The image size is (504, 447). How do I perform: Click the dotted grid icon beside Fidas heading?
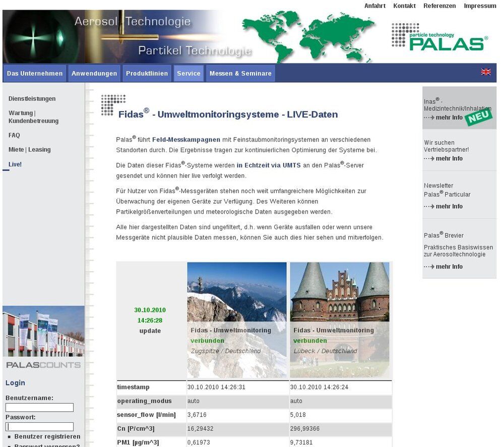[113, 104]
